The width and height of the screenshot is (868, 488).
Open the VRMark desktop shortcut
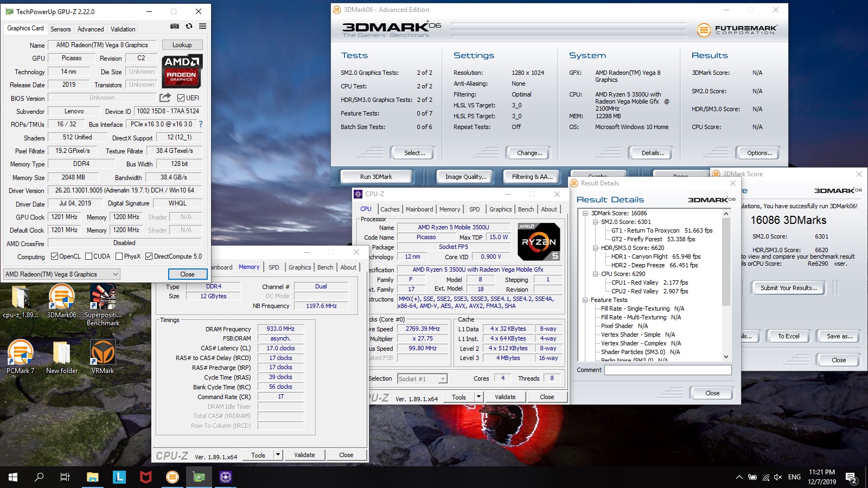click(103, 356)
